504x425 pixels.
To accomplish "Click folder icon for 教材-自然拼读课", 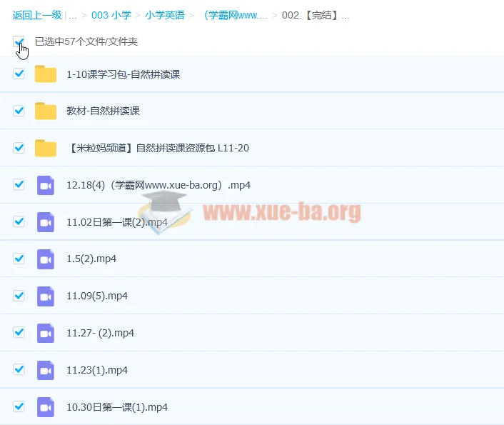I will 46,111.
